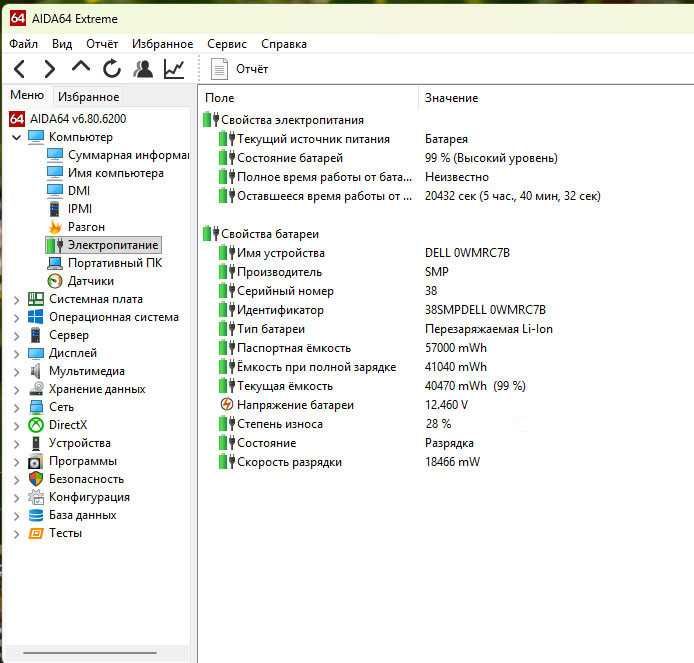Open the Избранное menu in menu bar
This screenshot has height=663, width=694.
[x=163, y=44]
